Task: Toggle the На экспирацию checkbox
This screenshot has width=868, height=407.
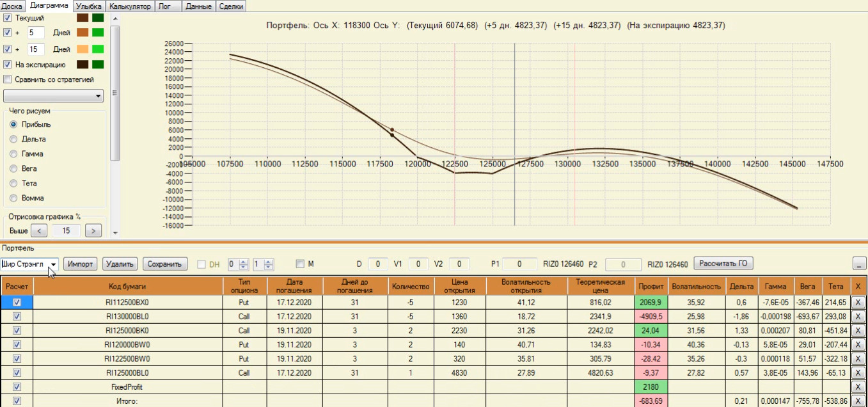Action: pyautogui.click(x=8, y=65)
